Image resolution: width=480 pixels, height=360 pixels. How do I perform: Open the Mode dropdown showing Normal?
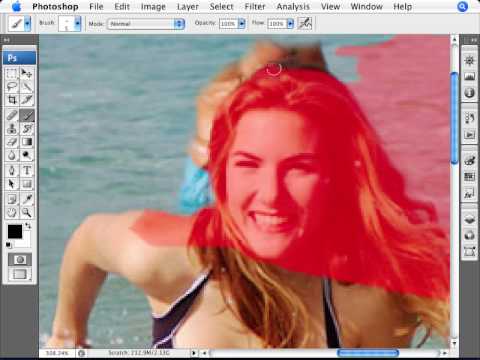pos(146,24)
